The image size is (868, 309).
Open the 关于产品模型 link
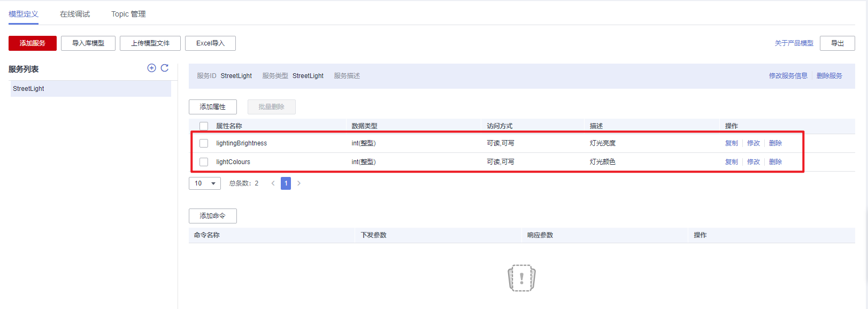click(x=794, y=43)
